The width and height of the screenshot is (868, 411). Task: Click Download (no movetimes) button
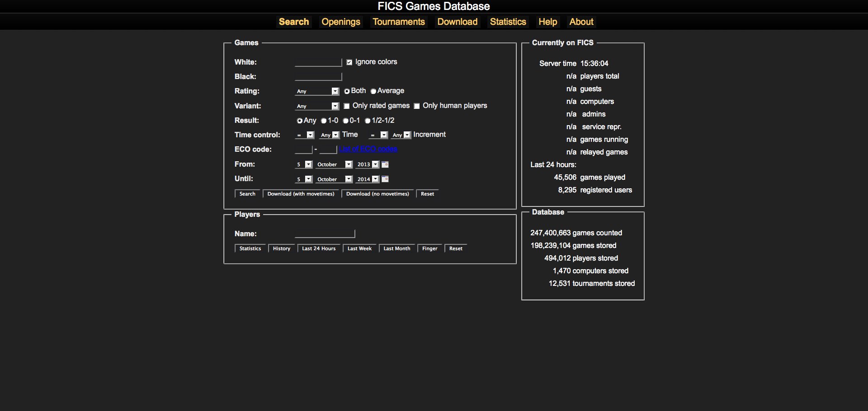[x=377, y=193]
